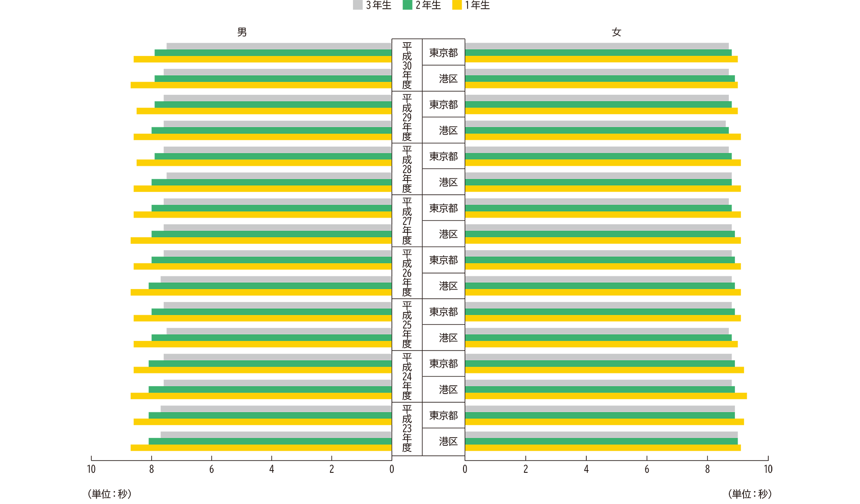This screenshot has width=860, height=504.
Task: Click 東京都 cell in 平成24年度 group
Action: (443, 363)
